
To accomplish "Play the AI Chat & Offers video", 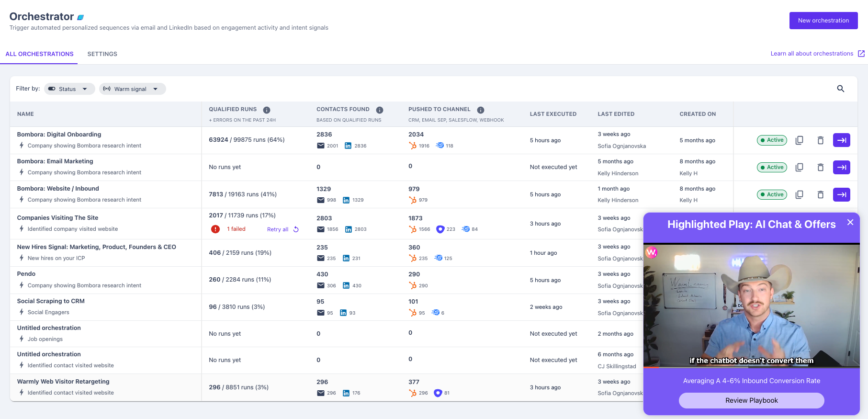I will [751, 306].
